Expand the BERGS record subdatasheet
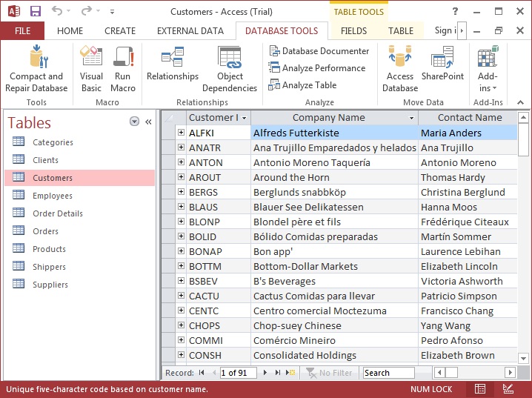The image size is (532, 398). point(182,192)
